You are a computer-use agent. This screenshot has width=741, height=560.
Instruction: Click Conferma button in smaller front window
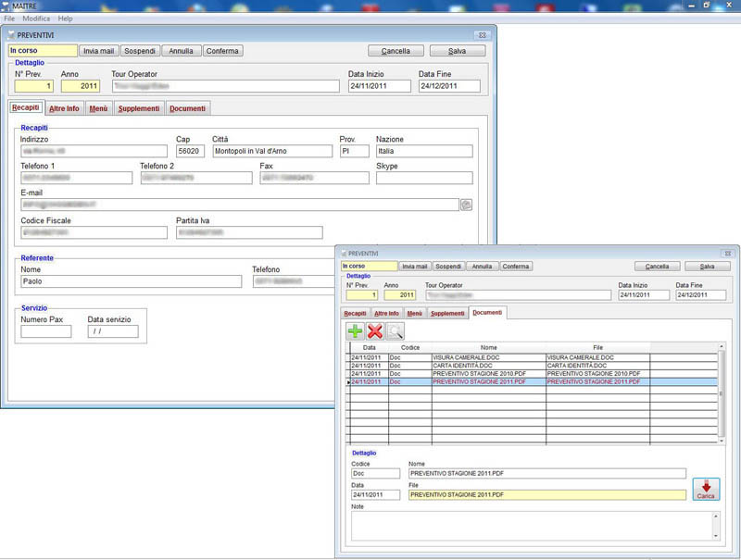pos(516,266)
